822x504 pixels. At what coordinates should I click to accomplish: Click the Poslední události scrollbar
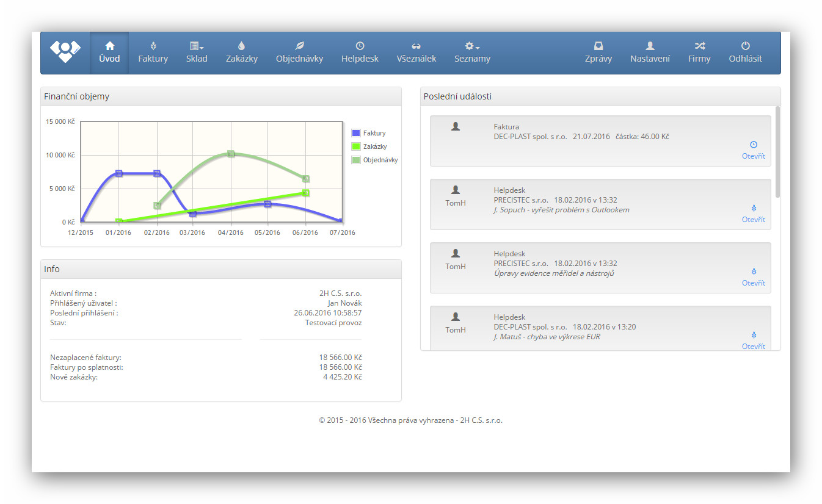click(777, 153)
